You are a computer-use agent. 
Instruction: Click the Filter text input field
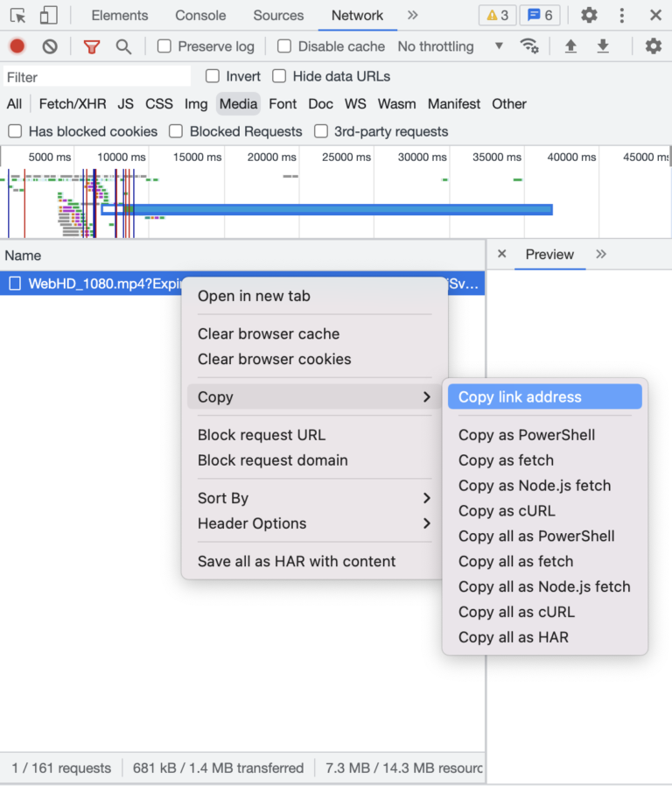point(96,77)
